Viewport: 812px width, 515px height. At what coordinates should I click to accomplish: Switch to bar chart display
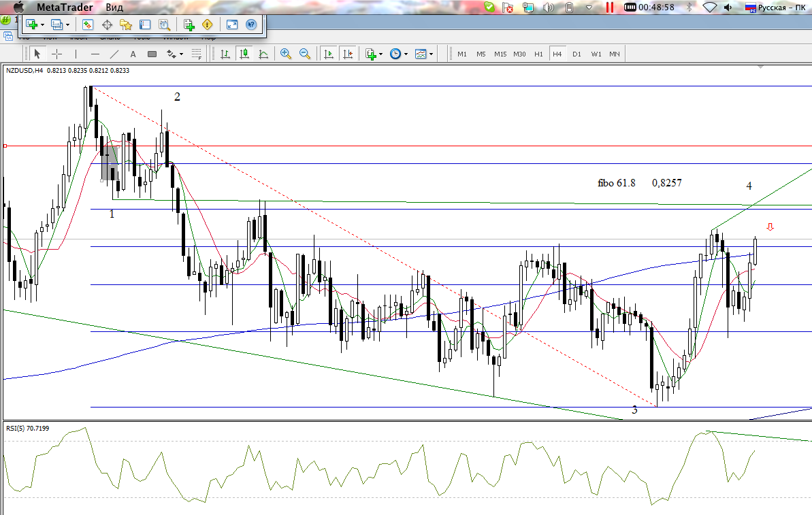pos(225,54)
